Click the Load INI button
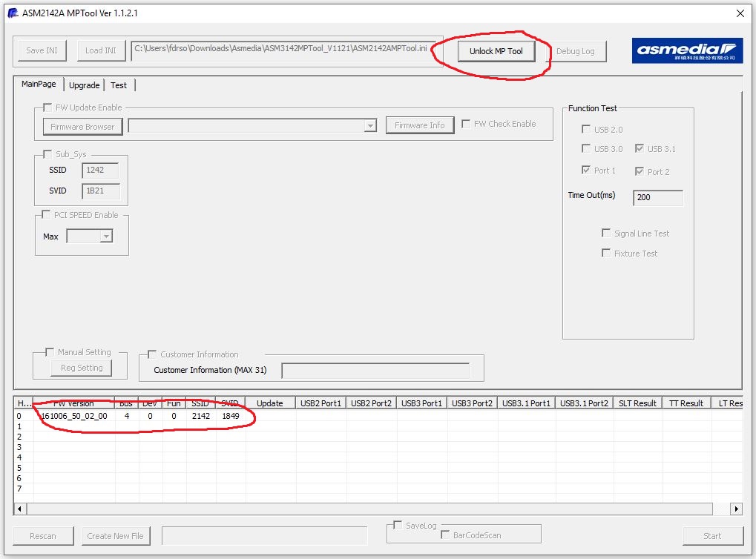Image resolution: width=756 pixels, height=559 pixels. pos(101,50)
